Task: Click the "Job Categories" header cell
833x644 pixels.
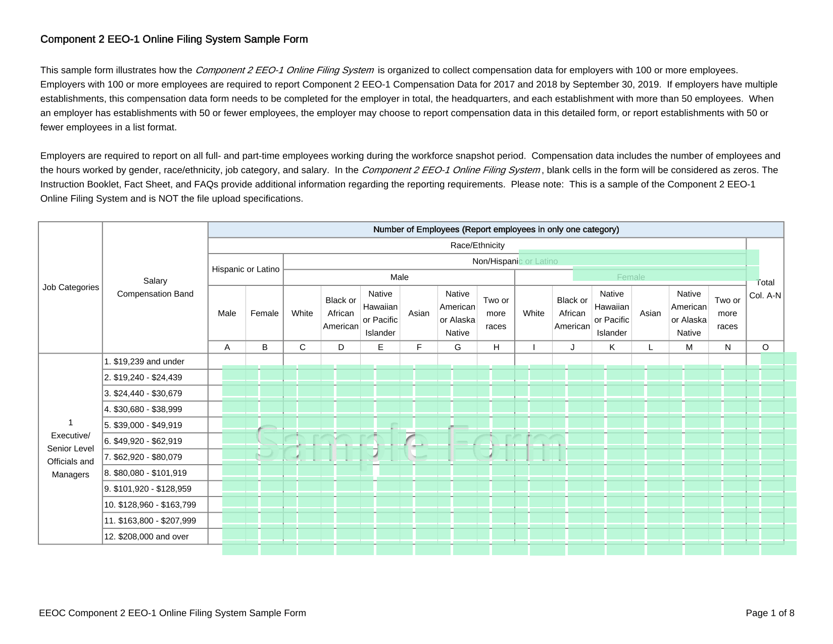Action: (71, 287)
